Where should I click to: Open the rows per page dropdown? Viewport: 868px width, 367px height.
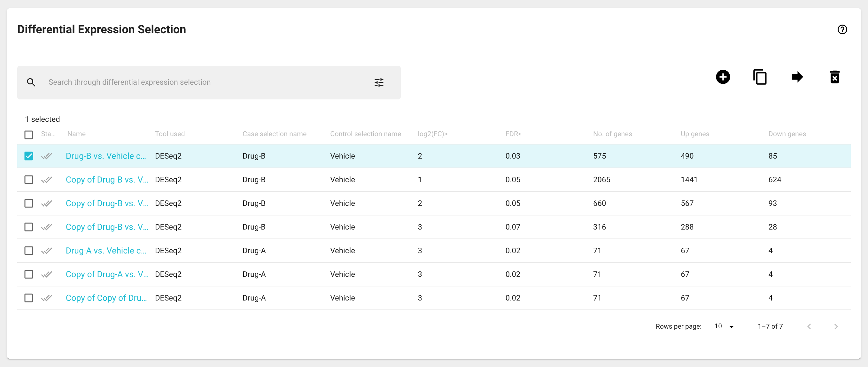(724, 326)
